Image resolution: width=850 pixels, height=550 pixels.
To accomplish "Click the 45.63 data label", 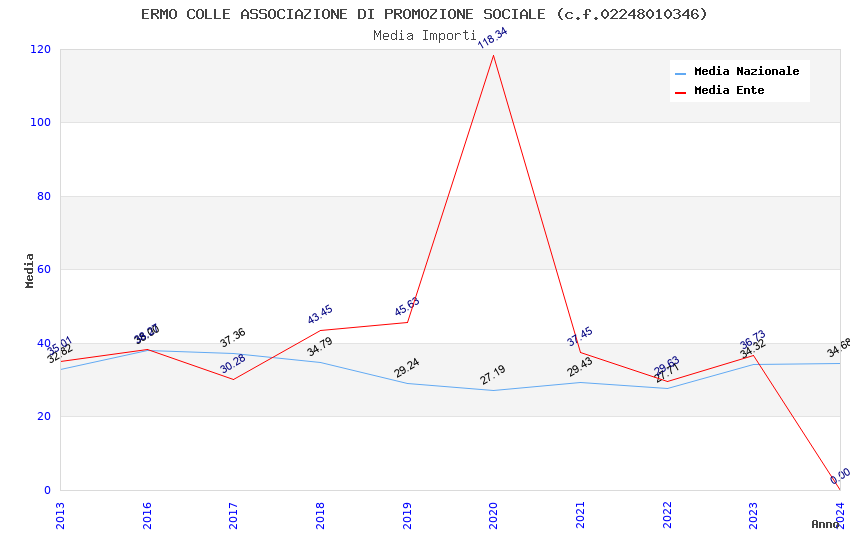I will click(407, 307).
